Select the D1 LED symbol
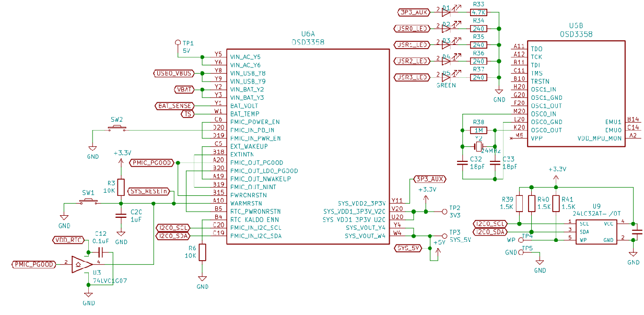 446,11
